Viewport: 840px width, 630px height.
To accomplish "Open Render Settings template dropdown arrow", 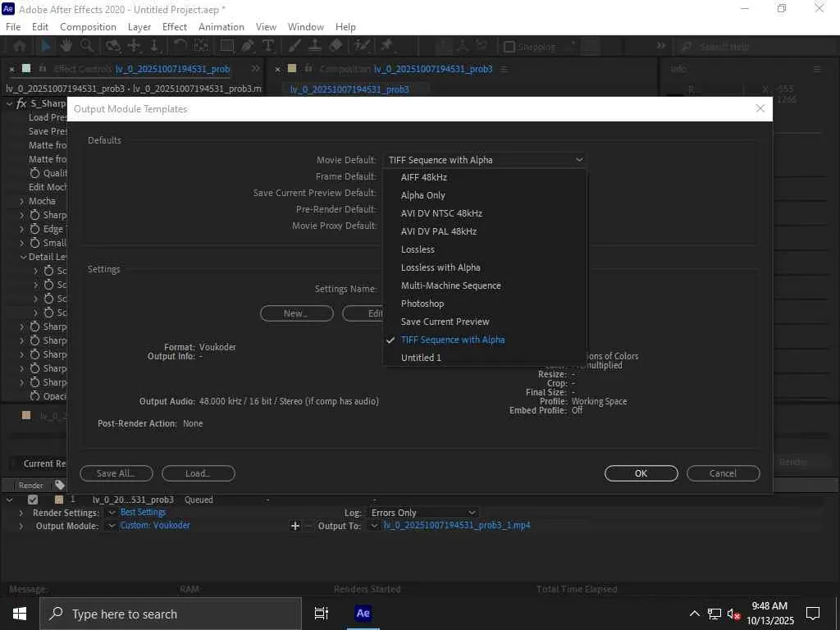I will (112, 513).
